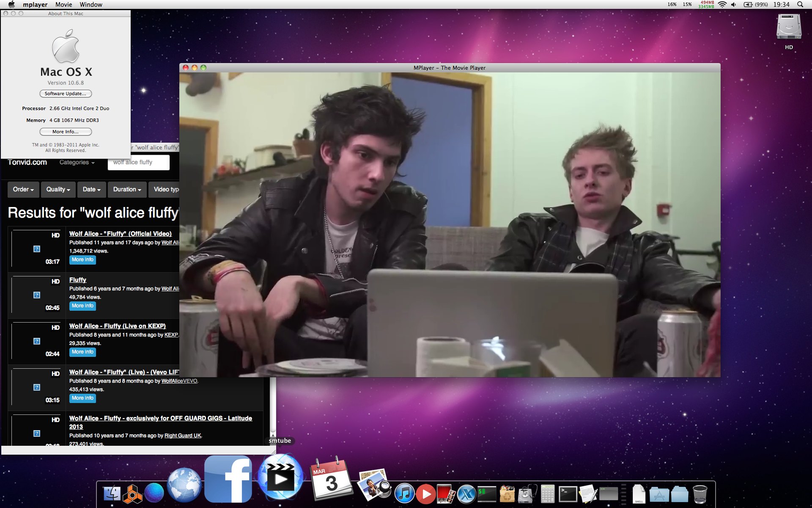
Task: Open the Duration filter dropdown
Action: 127,189
